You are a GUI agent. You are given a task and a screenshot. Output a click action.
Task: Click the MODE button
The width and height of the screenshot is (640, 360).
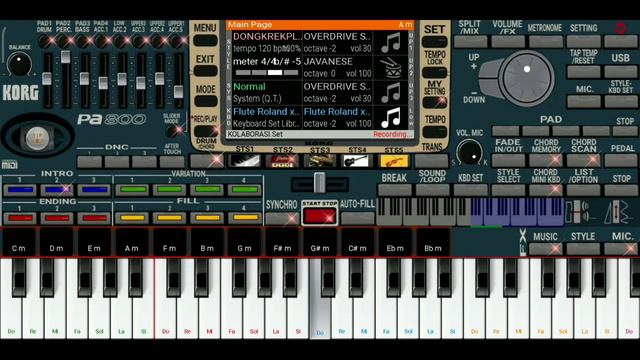pyautogui.click(x=205, y=100)
